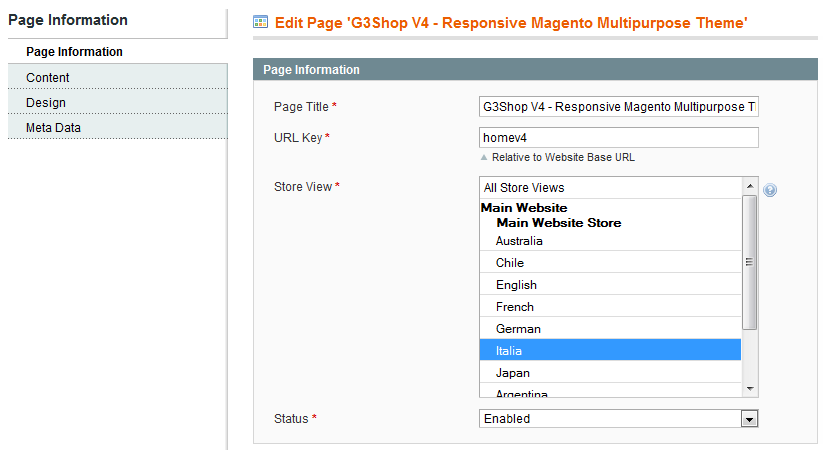Image resolution: width=823 pixels, height=450 pixels.
Task: Click the Store View help question-mark icon
Action: click(x=769, y=190)
